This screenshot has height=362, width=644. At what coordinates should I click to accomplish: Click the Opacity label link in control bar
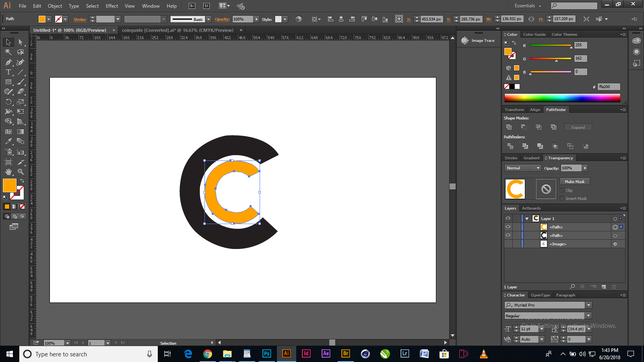222,19
